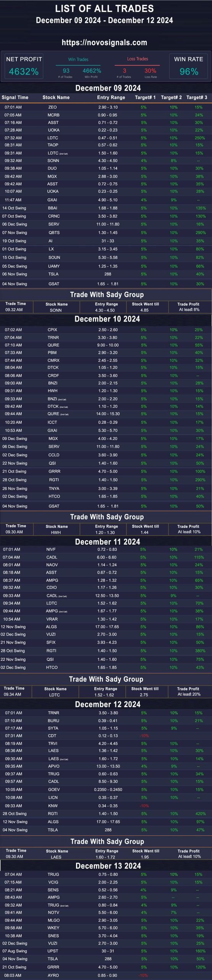Select the December 13 2024 section heading
This screenshot has height=980, width=212.
pyautogui.click(x=108, y=866)
